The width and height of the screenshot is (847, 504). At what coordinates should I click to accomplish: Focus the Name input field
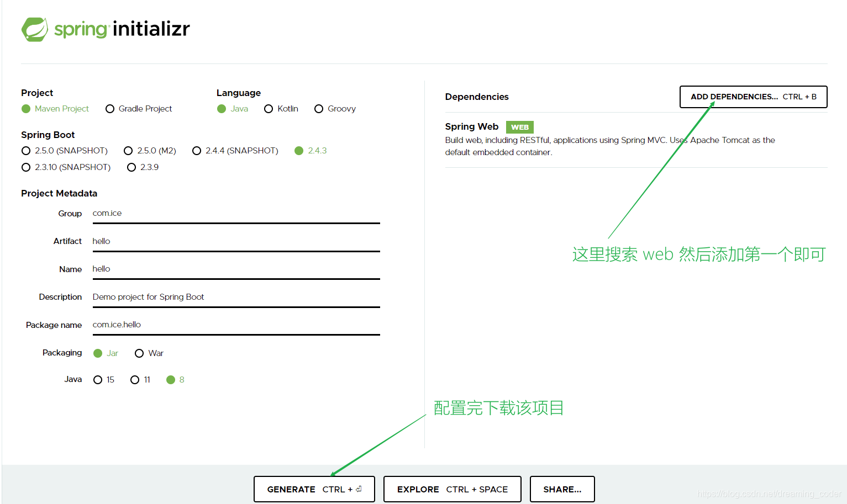[236, 269]
